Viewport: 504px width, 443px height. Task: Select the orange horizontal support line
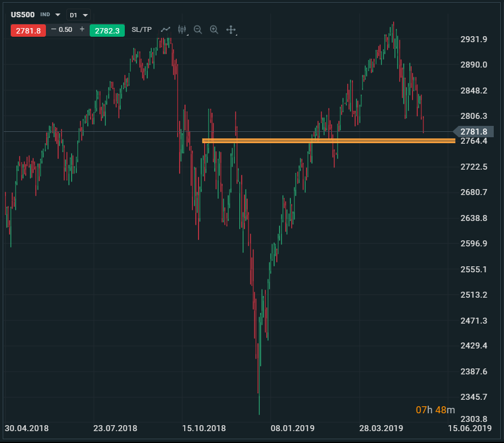[x=324, y=141]
